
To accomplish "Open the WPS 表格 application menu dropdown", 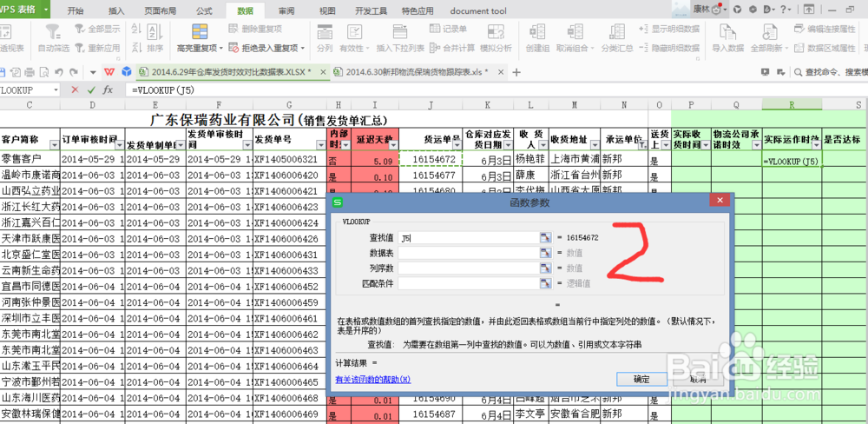I will 45,10.
